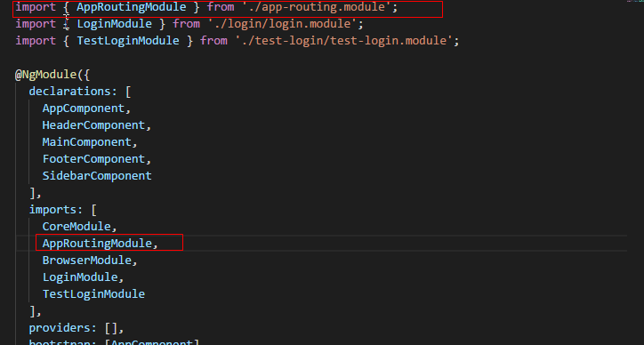Click the import keyword on the TestLoginModule line
Screen dimensions: 644x345
(36, 41)
